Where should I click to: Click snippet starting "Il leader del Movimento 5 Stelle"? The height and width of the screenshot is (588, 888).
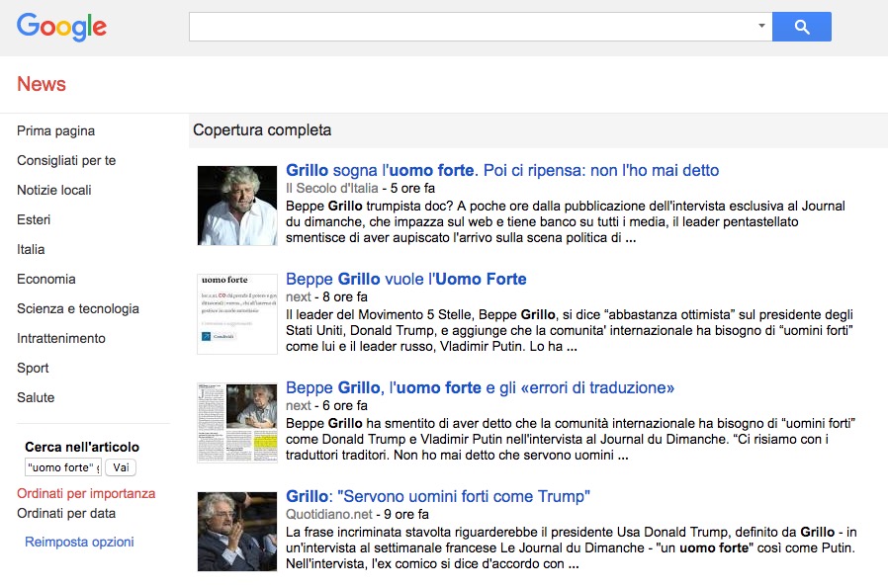click(x=570, y=330)
